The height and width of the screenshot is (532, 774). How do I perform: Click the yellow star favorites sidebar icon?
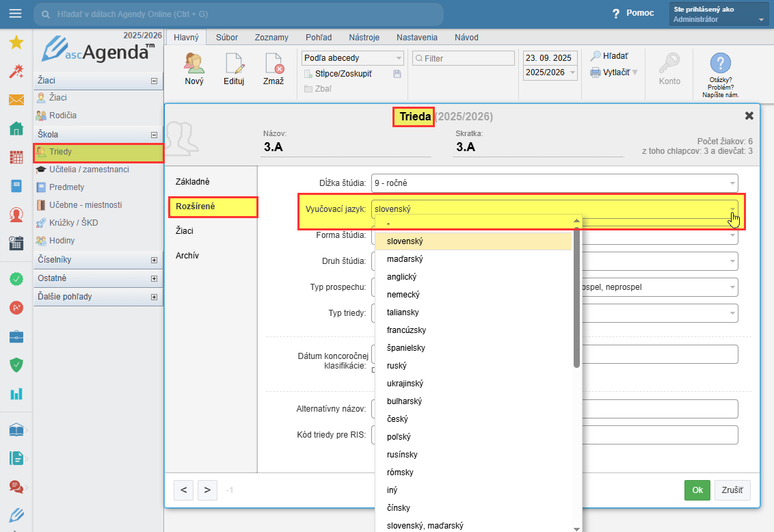click(16, 42)
